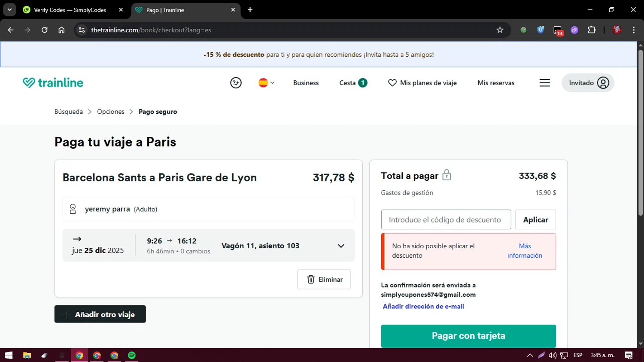Screen dimensions: 644x362
Task: Click Añadir otro viaje button
Action: coord(100,314)
